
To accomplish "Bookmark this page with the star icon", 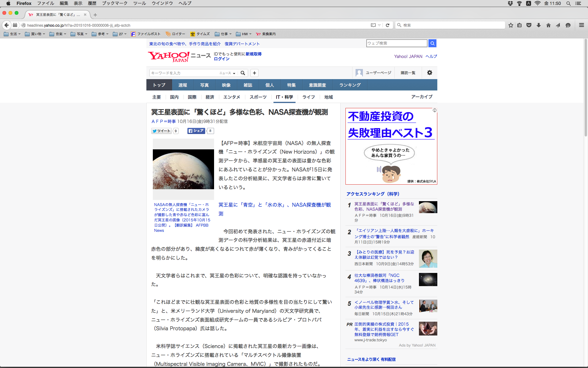I will 511,25.
